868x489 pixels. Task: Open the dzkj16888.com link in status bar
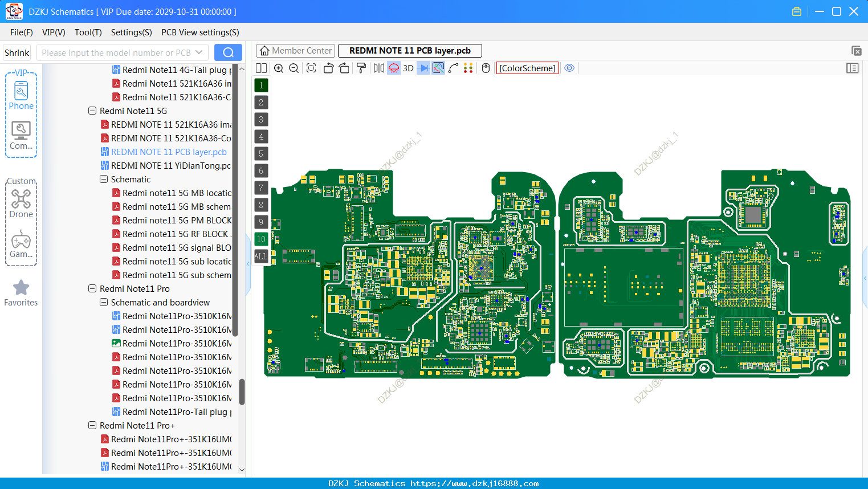[x=474, y=483]
